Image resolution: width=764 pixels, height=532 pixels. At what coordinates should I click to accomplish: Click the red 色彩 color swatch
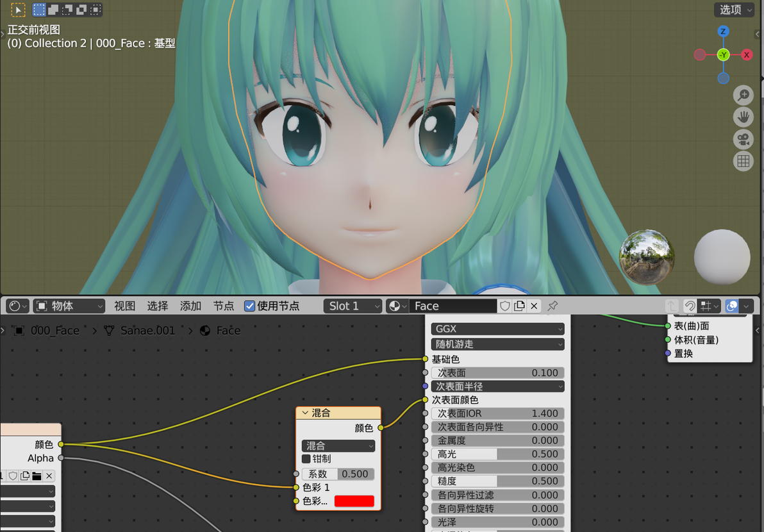[354, 501]
